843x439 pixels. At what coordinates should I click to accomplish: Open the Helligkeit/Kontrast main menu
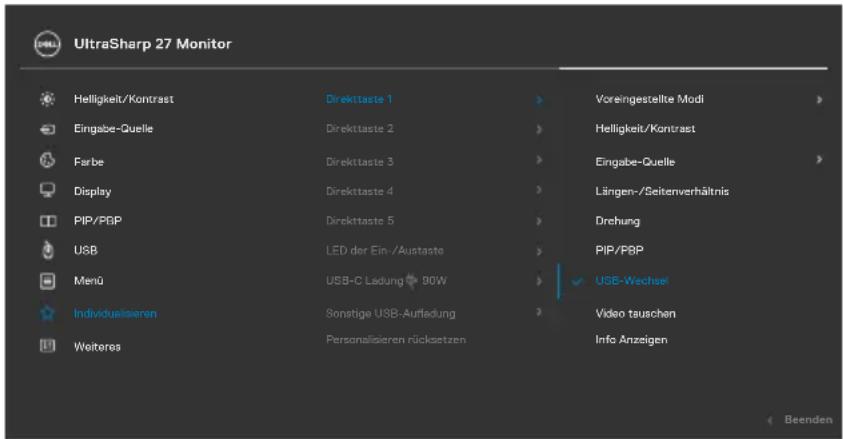(124, 99)
